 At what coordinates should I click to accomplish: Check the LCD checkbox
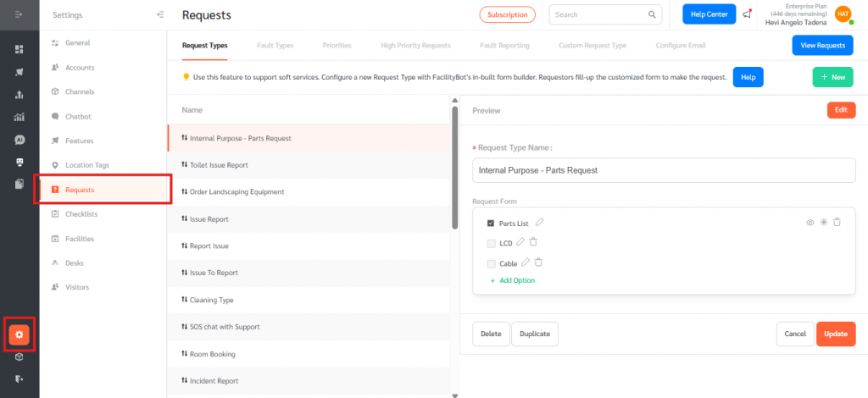491,243
